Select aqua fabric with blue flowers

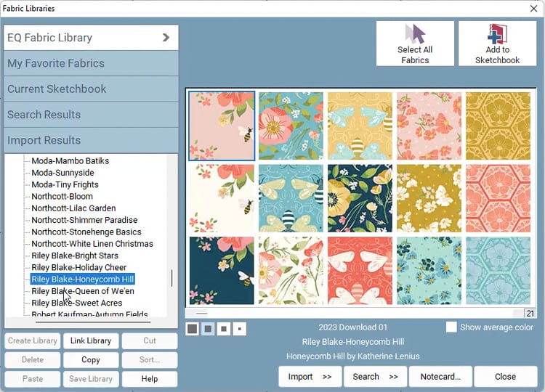point(429,271)
